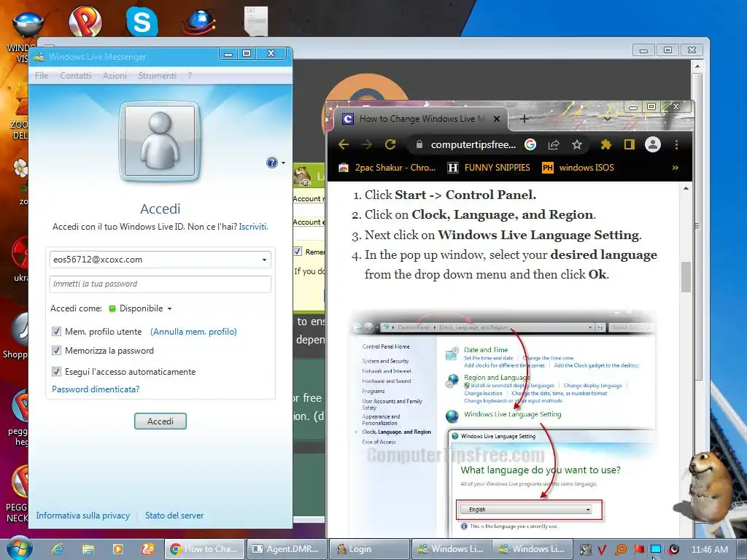Click the 'Iscriviti.' link
This screenshot has height=560, width=747.
(x=253, y=227)
